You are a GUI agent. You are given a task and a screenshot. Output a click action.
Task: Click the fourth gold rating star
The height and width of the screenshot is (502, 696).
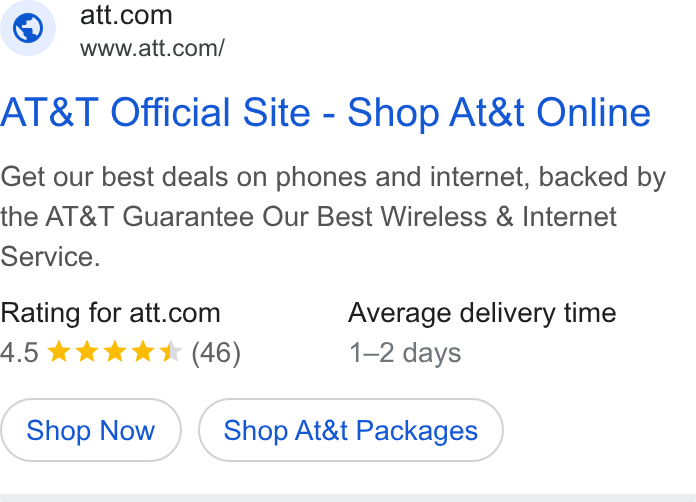coord(143,352)
